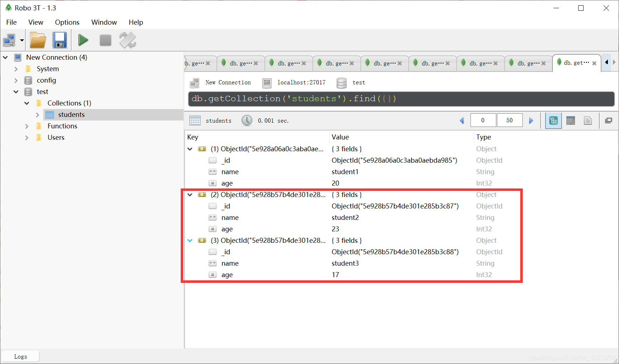619x364 pixels.
Task: Click the students collection grid icon in results header
Action: click(x=195, y=120)
